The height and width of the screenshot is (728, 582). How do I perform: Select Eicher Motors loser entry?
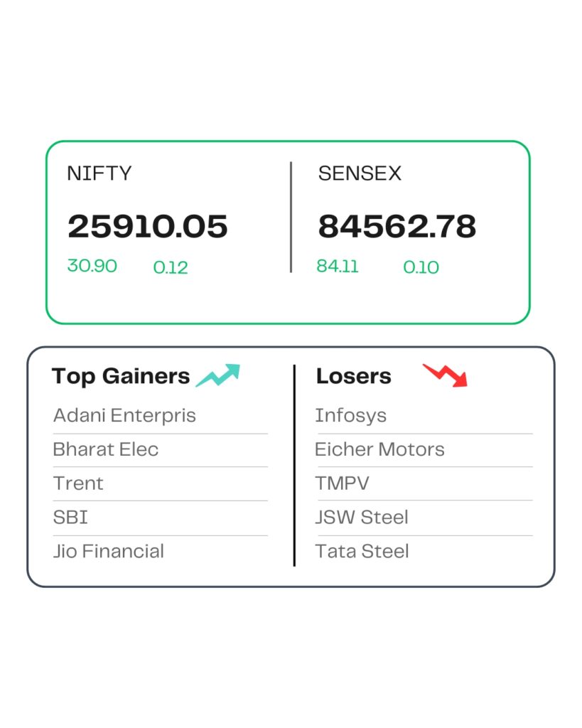click(380, 449)
